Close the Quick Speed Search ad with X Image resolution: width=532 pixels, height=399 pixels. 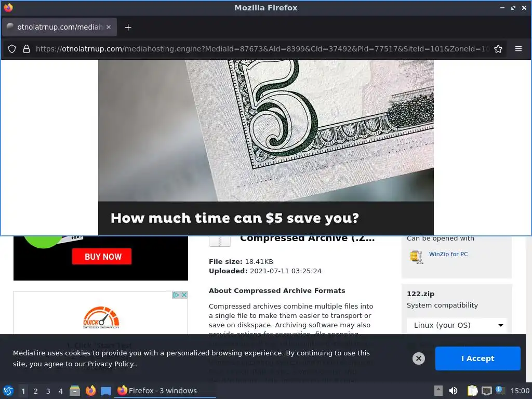[x=184, y=295]
